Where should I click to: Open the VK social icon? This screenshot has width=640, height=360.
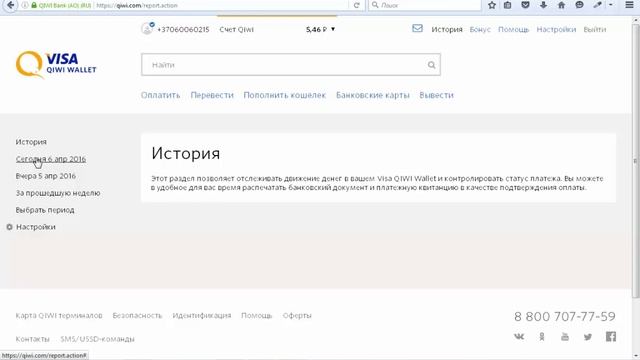click(x=519, y=337)
